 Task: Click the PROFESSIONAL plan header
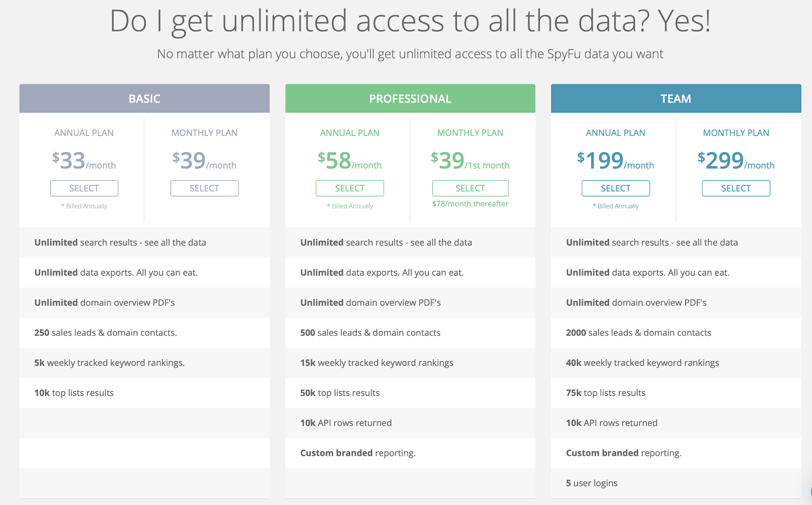pyautogui.click(x=410, y=98)
